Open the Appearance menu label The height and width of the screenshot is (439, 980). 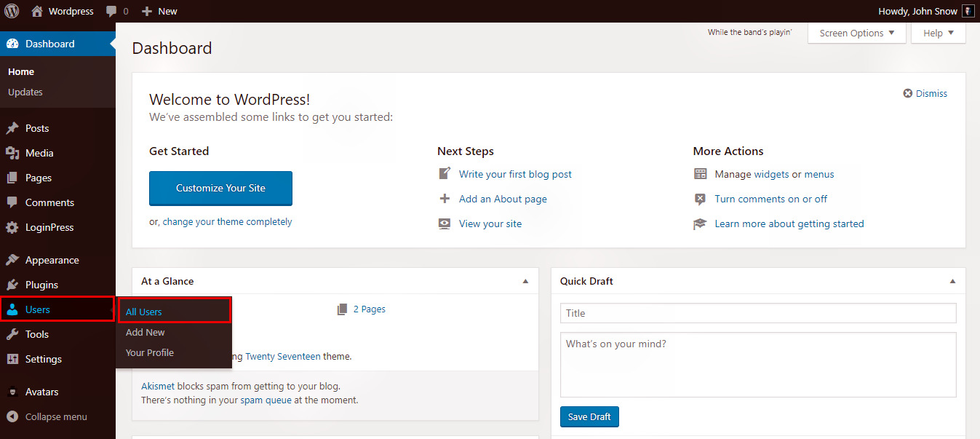[52, 260]
